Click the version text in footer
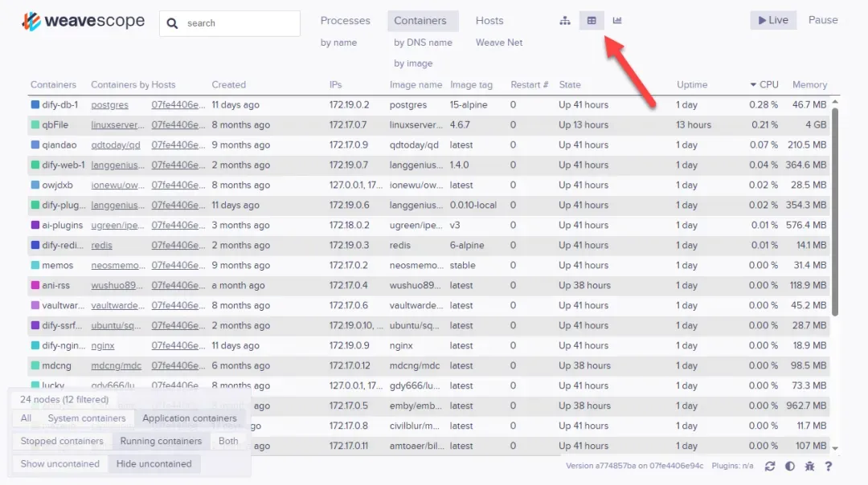Image resolution: width=868 pixels, height=485 pixels. click(634, 466)
